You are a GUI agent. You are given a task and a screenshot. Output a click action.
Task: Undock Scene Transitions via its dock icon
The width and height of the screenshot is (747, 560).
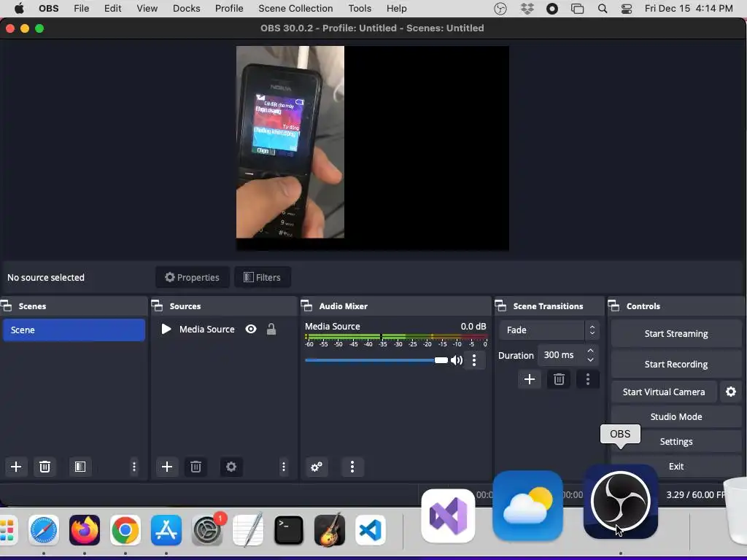click(x=500, y=306)
